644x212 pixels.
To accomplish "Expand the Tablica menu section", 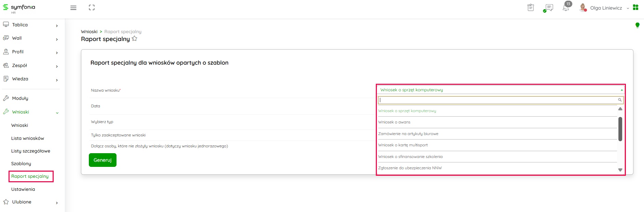I will (x=30, y=25).
